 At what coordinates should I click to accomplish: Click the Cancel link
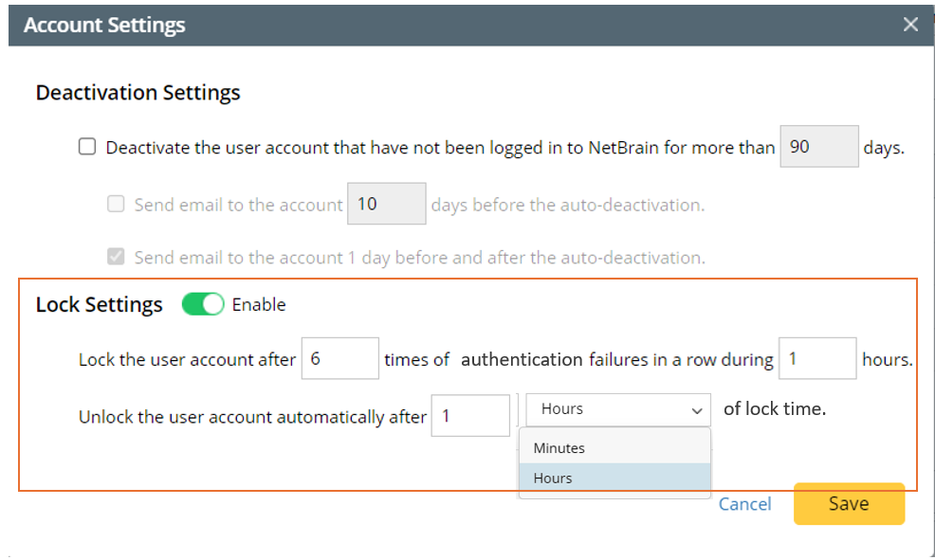click(x=744, y=504)
